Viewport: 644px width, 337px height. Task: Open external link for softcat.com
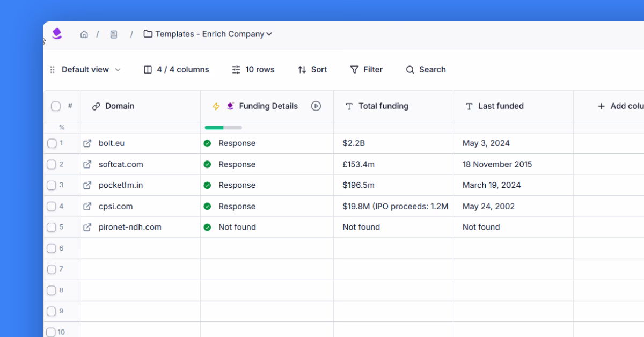87,164
